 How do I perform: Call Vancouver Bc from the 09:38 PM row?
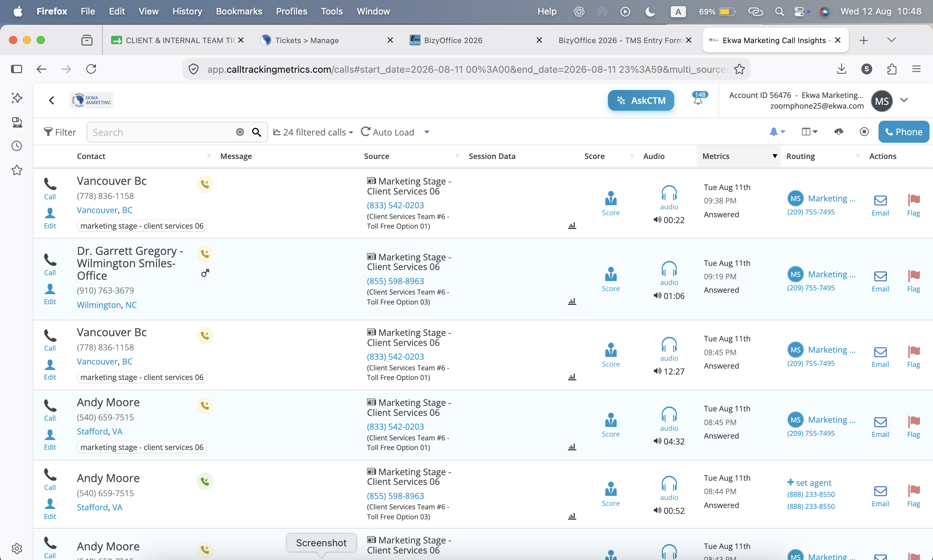tap(50, 189)
